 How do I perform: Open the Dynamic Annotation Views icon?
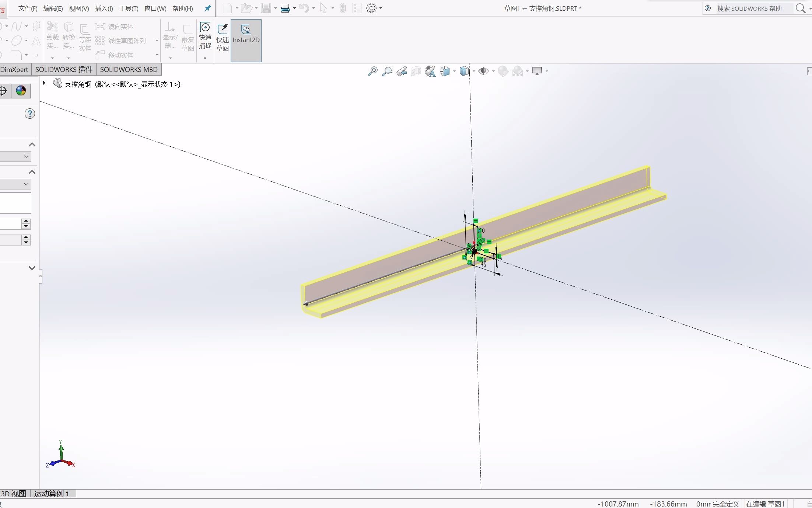coord(430,71)
